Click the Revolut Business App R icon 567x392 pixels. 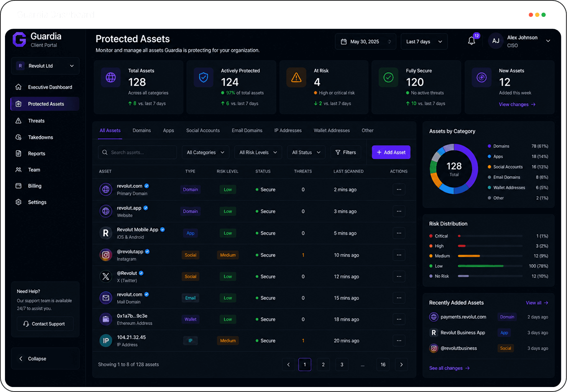coord(434,333)
